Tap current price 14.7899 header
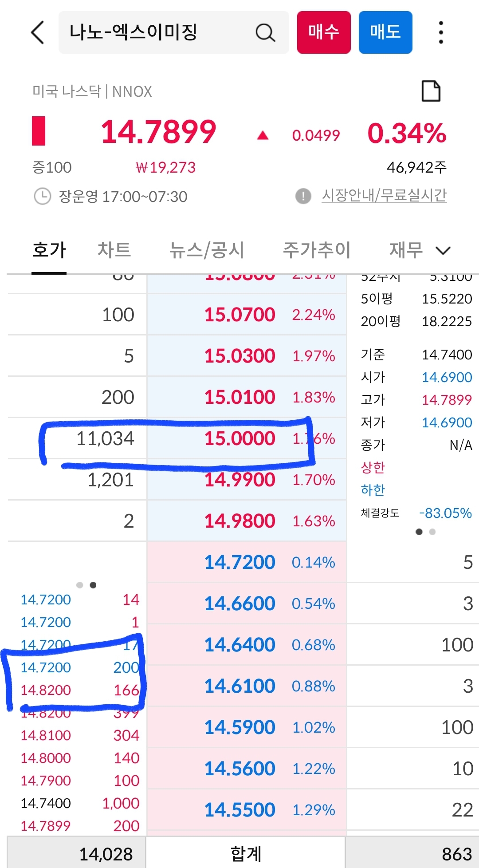 tap(158, 132)
